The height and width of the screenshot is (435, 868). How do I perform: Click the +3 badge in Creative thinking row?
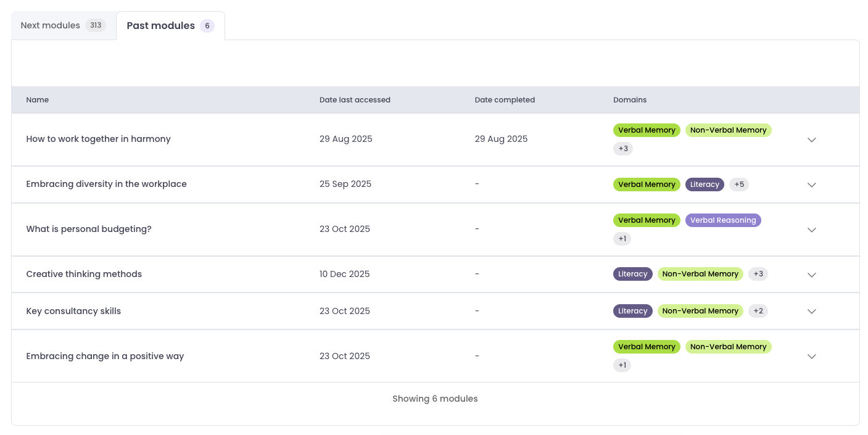(x=758, y=274)
